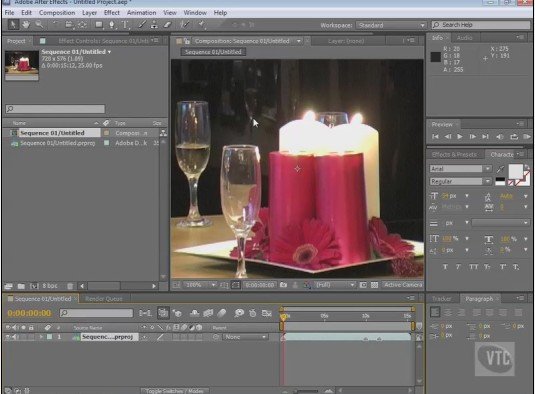Jump to last frame in Preview panel
The image size is (535, 394).
(485, 136)
